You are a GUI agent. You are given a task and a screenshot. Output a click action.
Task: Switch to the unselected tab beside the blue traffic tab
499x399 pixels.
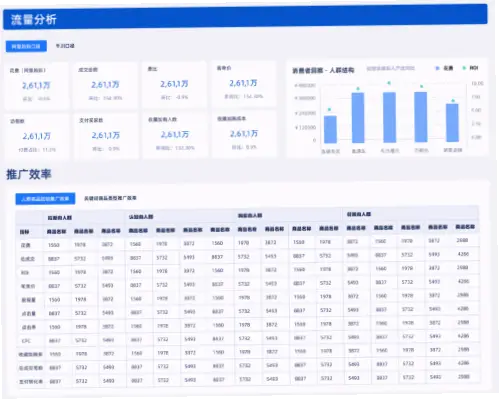(x=65, y=46)
